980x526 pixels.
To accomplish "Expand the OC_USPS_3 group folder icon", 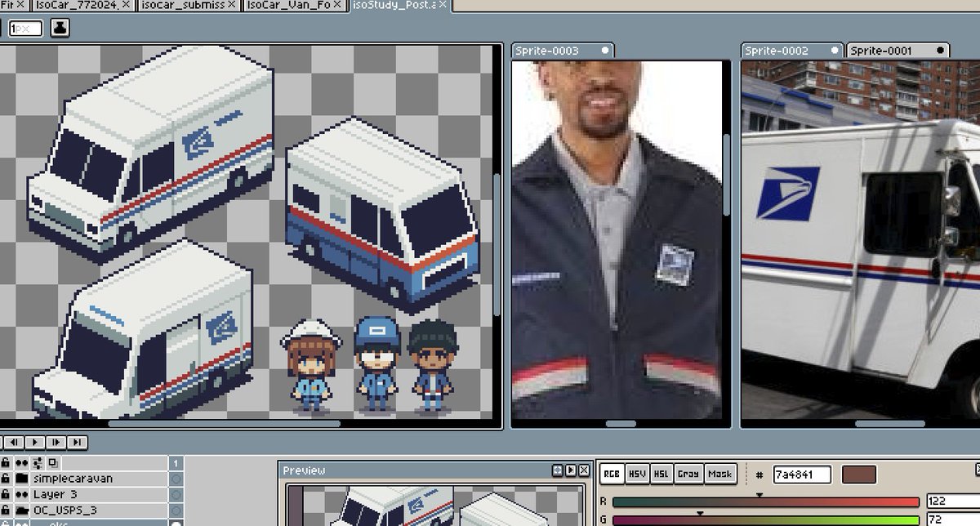I will tap(22, 510).
